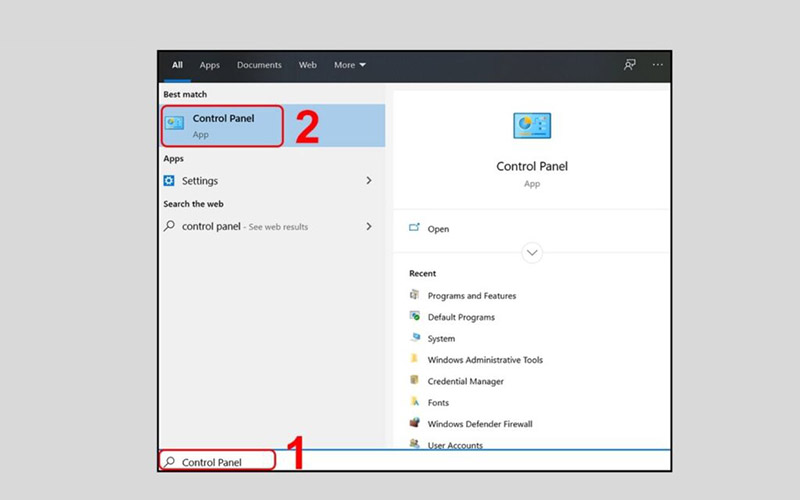Expand the Settings result arrow
800x500 pixels.
point(369,181)
